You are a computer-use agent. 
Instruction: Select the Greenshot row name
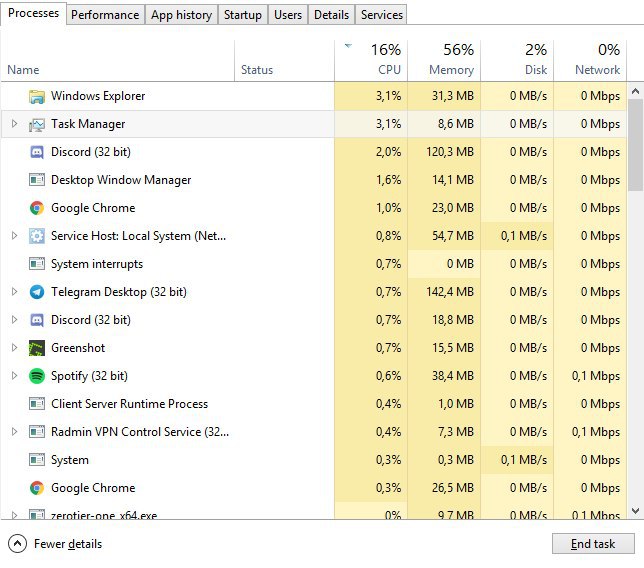[78, 348]
